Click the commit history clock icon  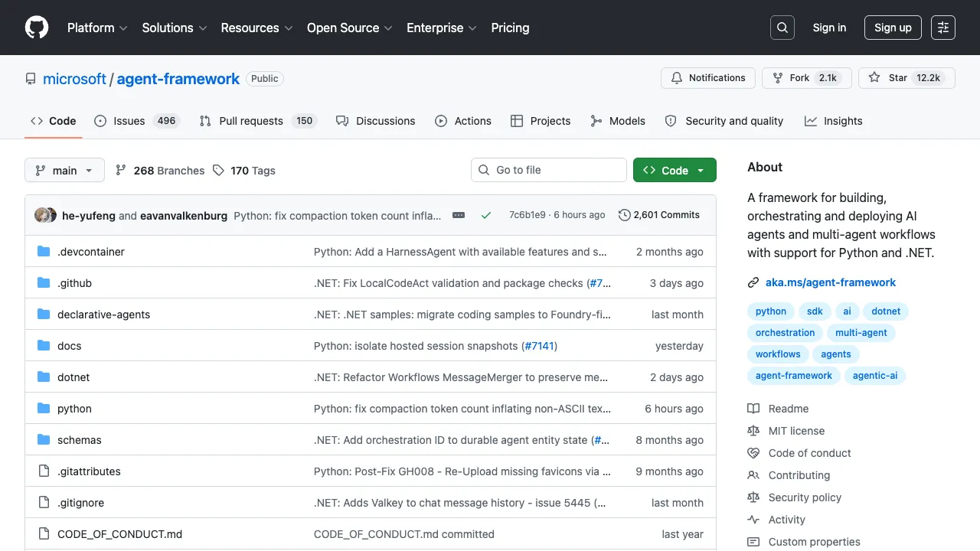tap(625, 215)
